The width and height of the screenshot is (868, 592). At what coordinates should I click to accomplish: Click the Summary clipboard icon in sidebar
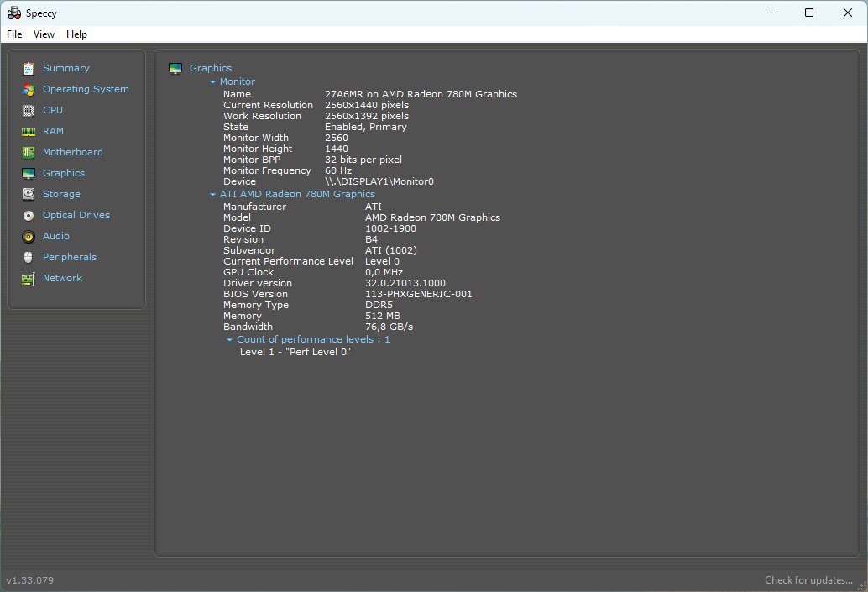point(29,68)
